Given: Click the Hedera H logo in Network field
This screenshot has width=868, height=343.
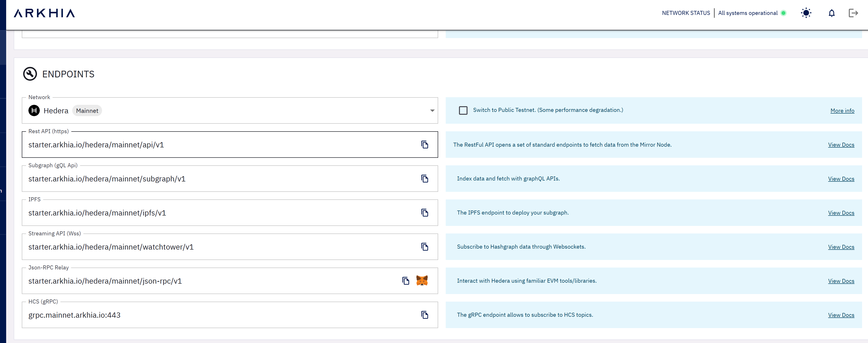Looking at the screenshot, I should click(x=34, y=110).
